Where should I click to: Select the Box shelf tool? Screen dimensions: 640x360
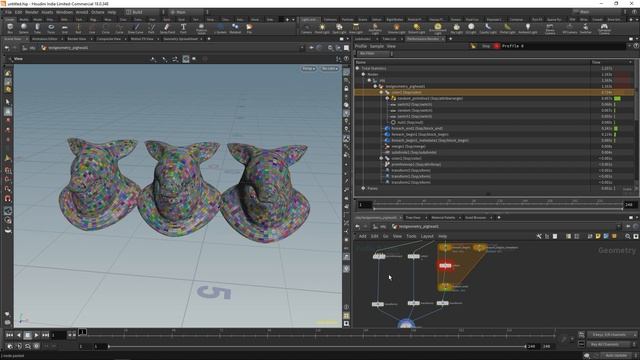10,28
